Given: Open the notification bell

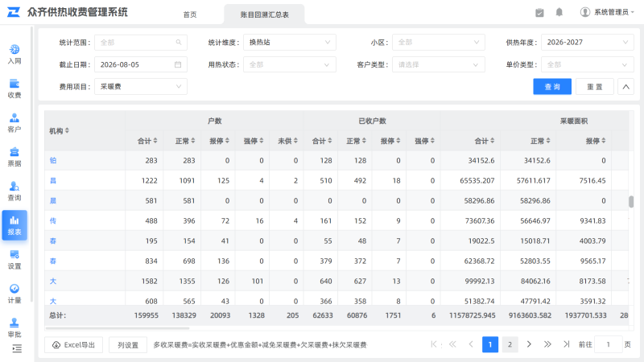Looking at the screenshot, I should [559, 12].
